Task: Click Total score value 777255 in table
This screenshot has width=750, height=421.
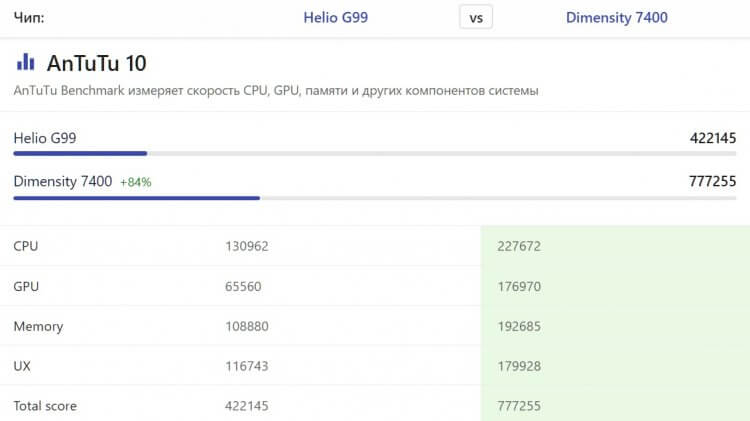Action: point(519,406)
